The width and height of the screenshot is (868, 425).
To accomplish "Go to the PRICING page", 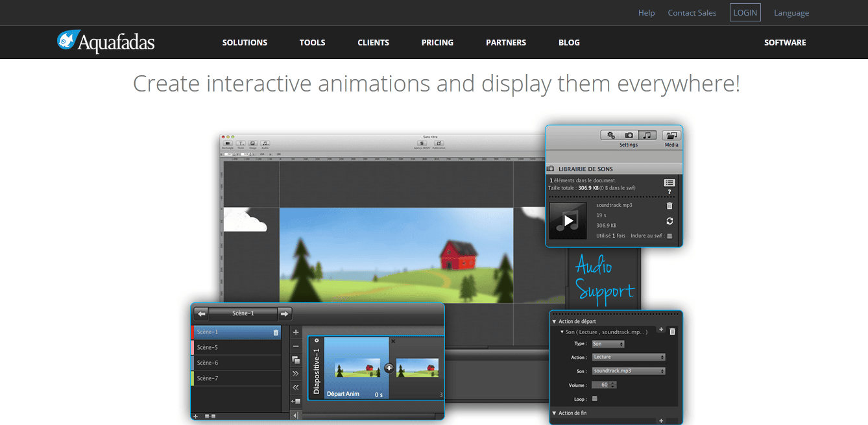I will click(437, 43).
